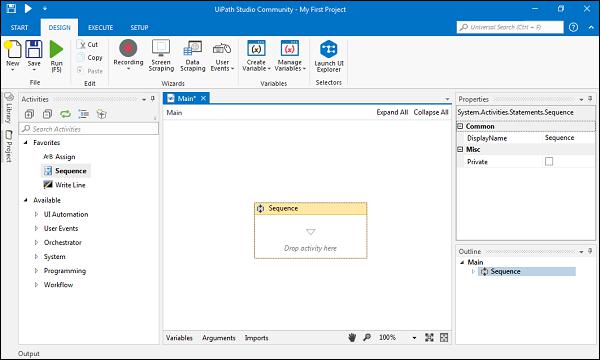This screenshot has width=600, height=360.
Task: Click the list view icon in Activities
Action: click(83, 114)
